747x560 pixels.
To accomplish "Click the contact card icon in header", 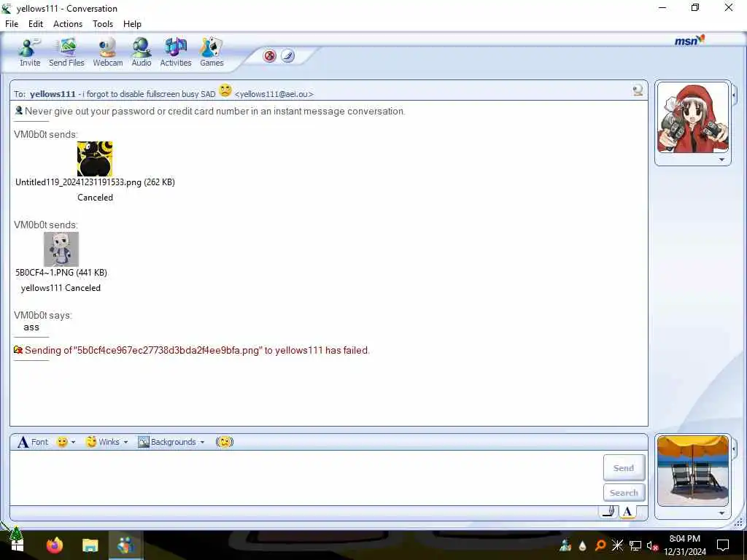I will 638,90.
